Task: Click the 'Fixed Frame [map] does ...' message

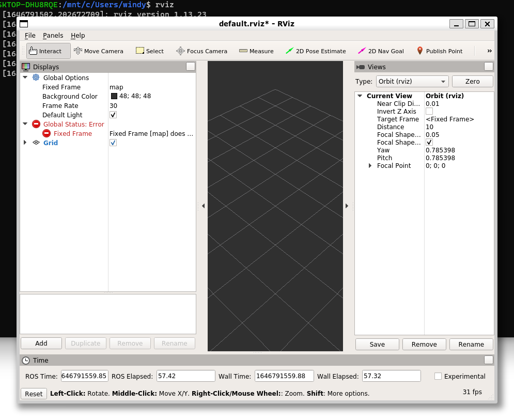Action: tap(151, 133)
